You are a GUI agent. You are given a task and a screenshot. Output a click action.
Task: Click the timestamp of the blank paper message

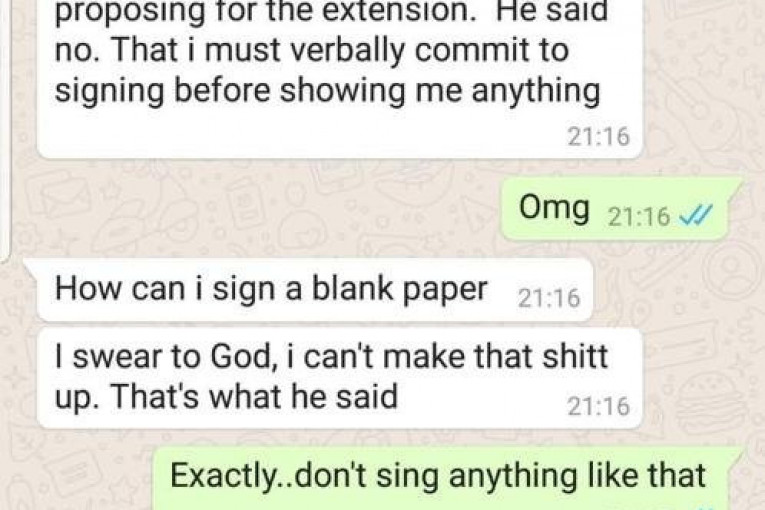[x=549, y=298]
